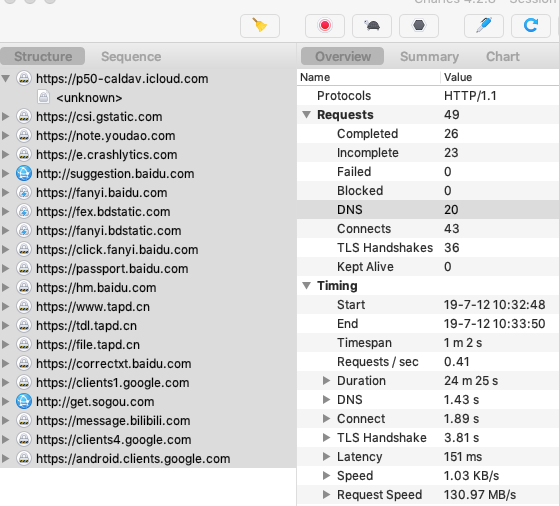Click the lightning icon of fanyi.bdstatic.com
The image size is (559, 506).
tap(24, 231)
